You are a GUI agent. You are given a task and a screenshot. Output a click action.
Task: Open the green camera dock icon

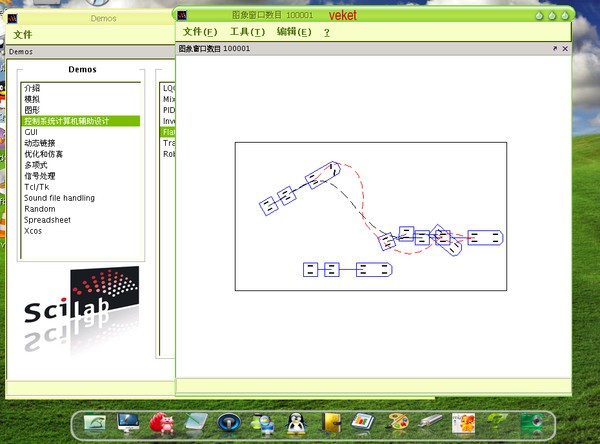(532, 423)
